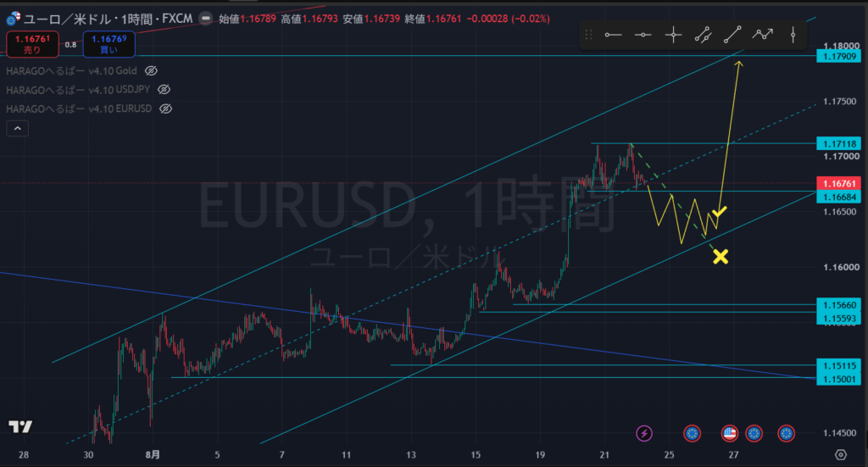Click the 1.17500 price axis value
Image resolution: width=868 pixels, height=467 pixels.
click(840, 101)
